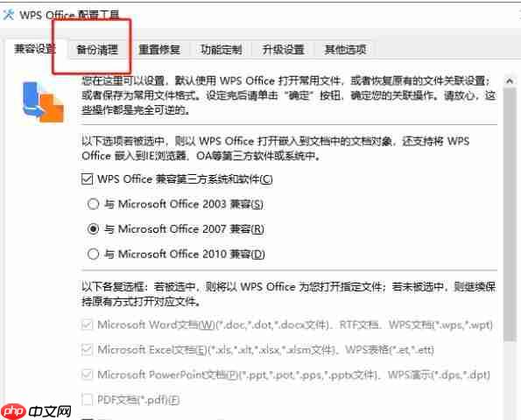Switch to the 重置修复 tab
521x420 pixels.
159,50
